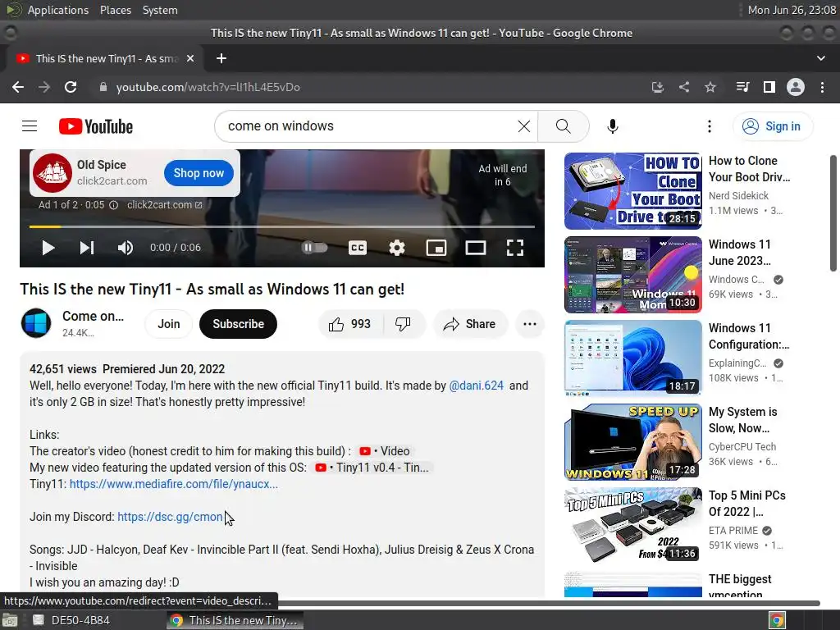The height and width of the screenshot is (630, 840).
Task: Switch to theater mode
Action: pyautogui.click(x=476, y=248)
